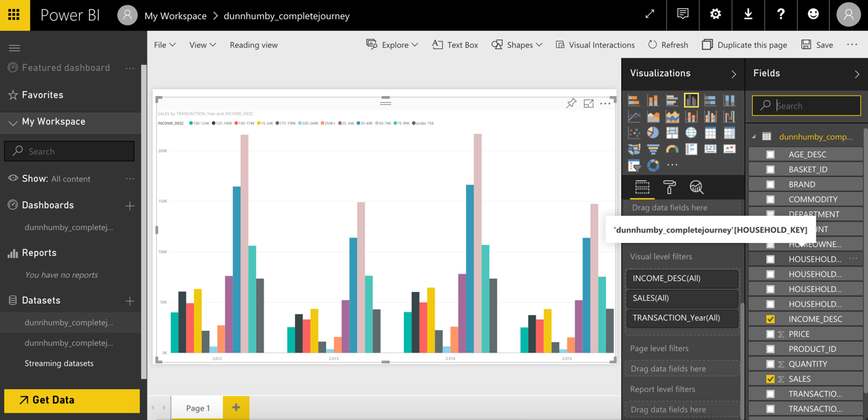This screenshot has width=868, height=420.
Task: Open chart in focus mode
Action: pos(589,103)
